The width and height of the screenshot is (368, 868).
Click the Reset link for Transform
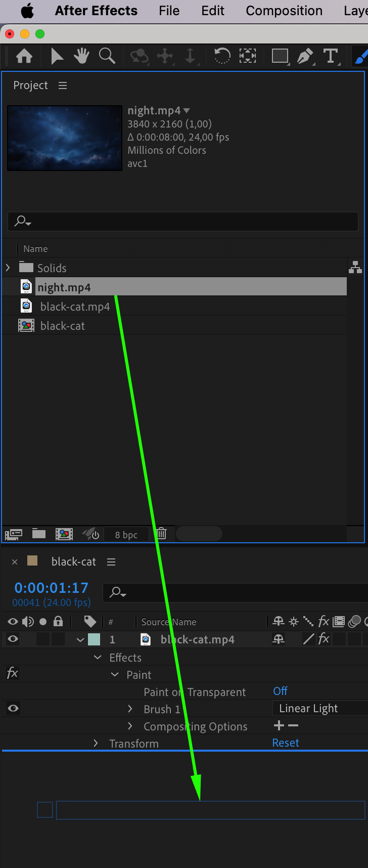(x=286, y=743)
